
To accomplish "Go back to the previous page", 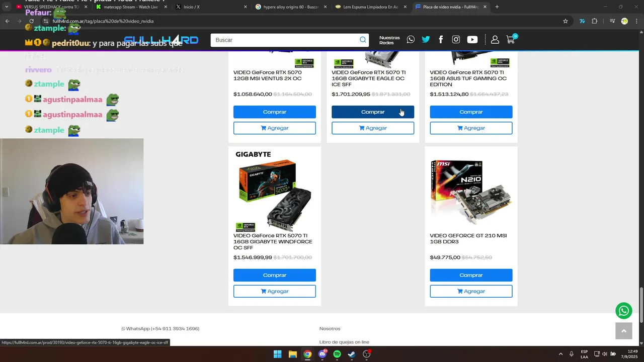I will (x=8, y=21).
